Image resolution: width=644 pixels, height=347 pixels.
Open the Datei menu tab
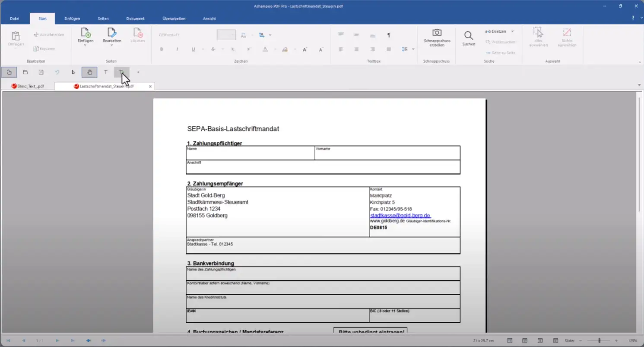(15, 19)
